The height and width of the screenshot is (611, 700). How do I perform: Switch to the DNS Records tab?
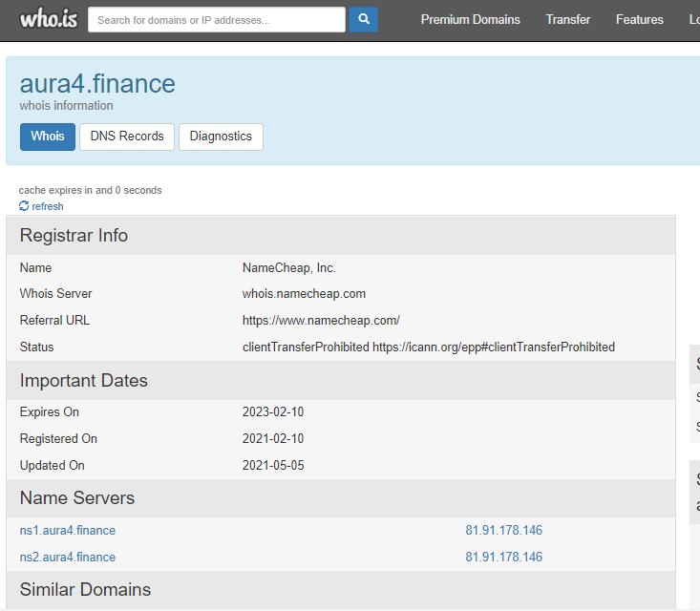click(x=127, y=137)
